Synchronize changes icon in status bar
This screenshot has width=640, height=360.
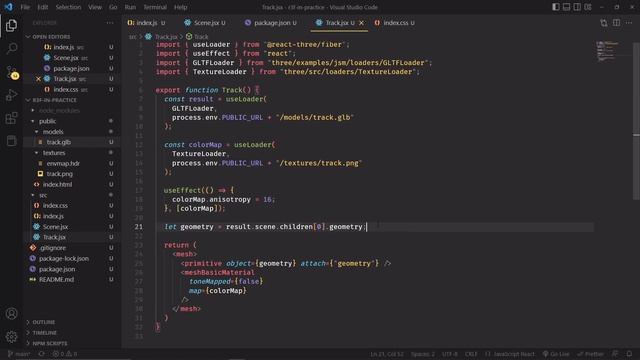[41, 354]
